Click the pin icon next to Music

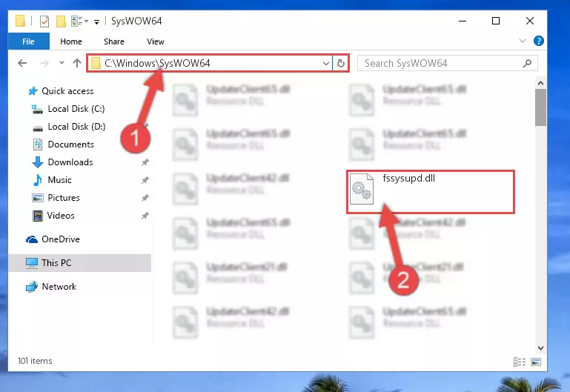click(x=145, y=180)
